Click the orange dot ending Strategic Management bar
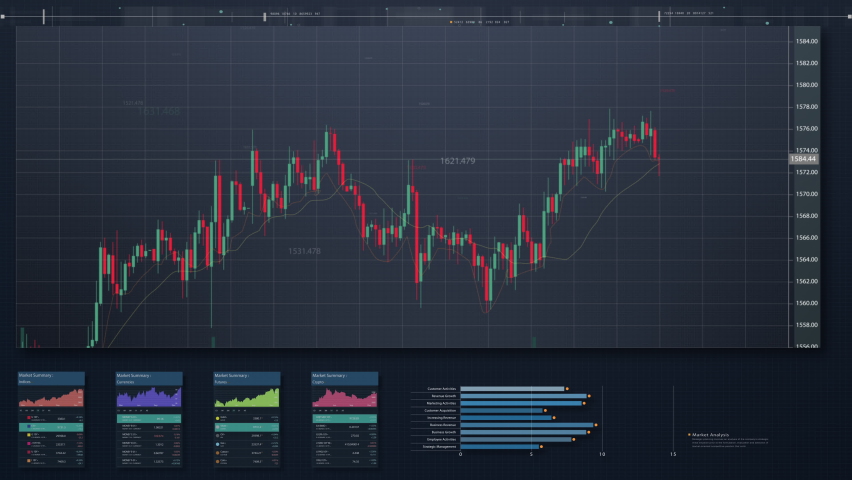 tap(542, 446)
